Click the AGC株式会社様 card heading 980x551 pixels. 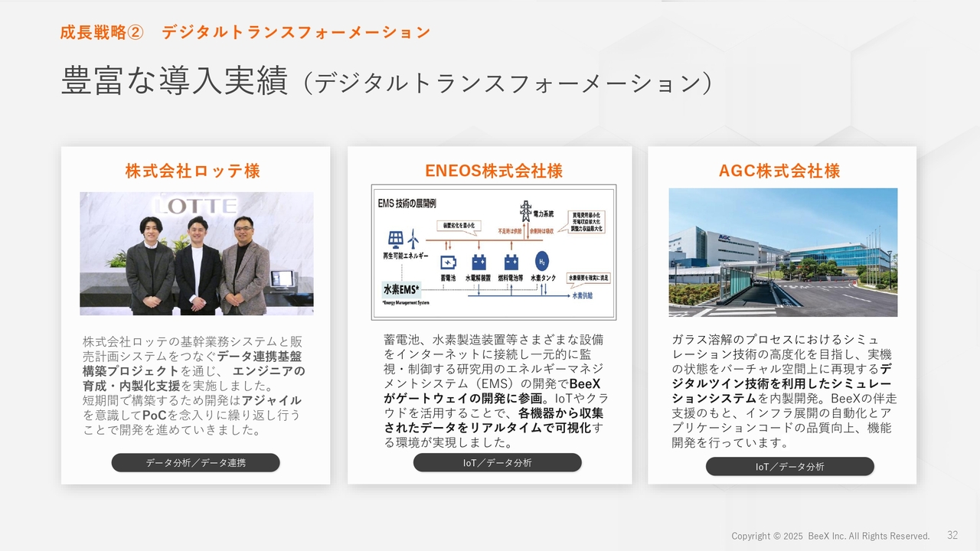[x=779, y=171]
